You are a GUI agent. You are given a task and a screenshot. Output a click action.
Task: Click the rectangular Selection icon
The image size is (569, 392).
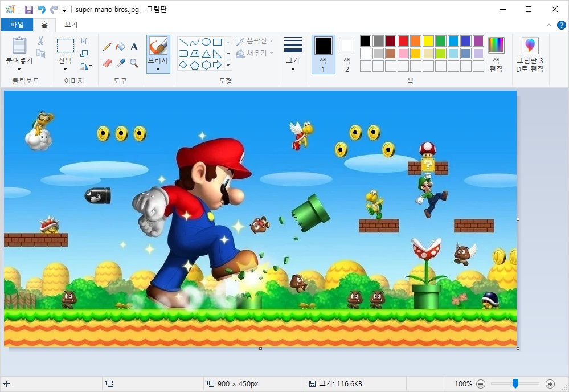(66, 46)
